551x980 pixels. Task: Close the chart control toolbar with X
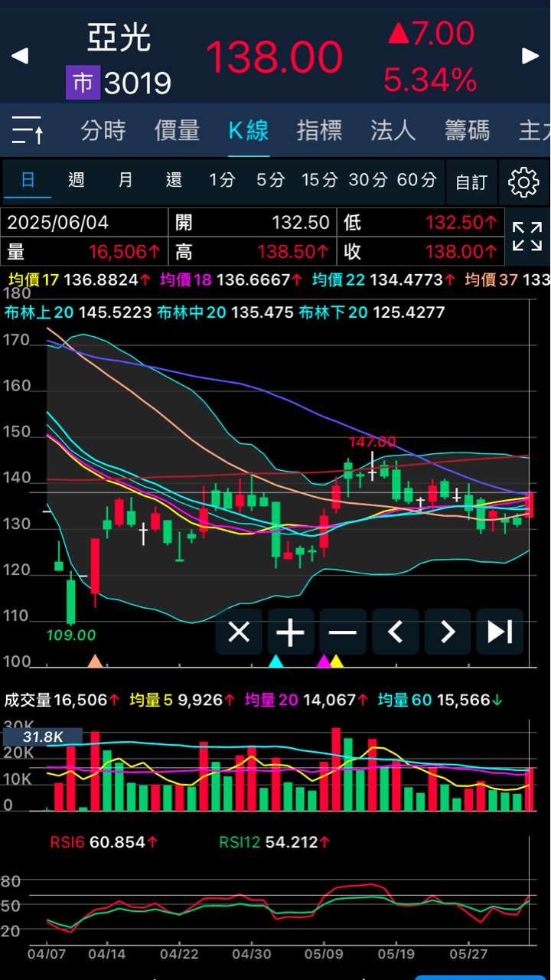[239, 632]
